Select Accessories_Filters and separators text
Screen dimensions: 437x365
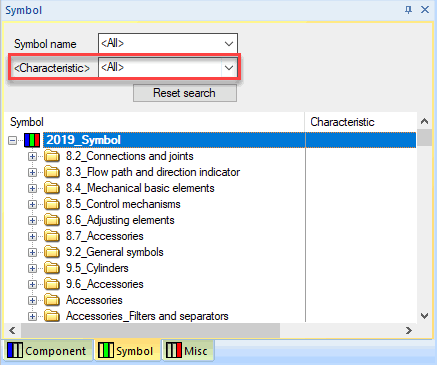pos(147,316)
